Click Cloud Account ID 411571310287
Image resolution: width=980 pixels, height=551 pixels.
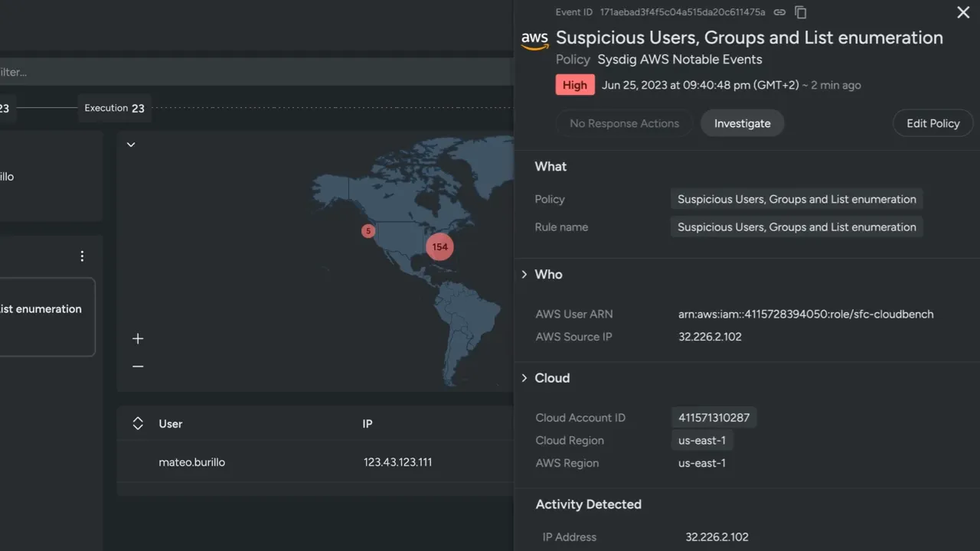(714, 418)
